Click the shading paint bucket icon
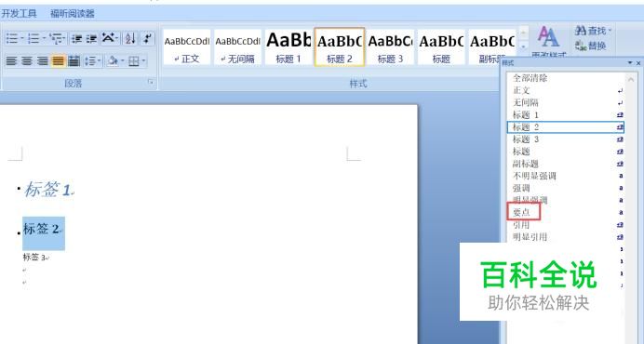 click(x=113, y=61)
